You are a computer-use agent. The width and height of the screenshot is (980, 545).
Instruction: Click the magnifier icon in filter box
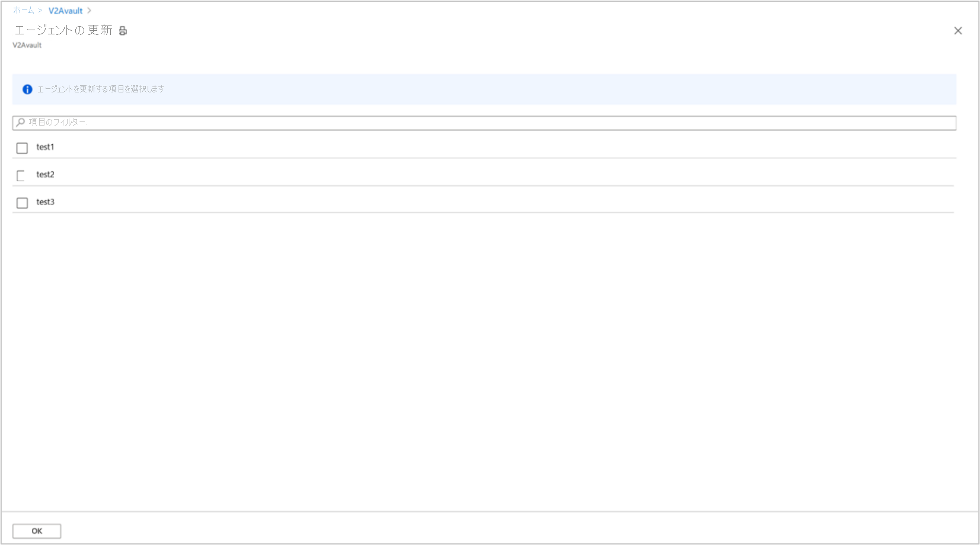pyautogui.click(x=21, y=122)
